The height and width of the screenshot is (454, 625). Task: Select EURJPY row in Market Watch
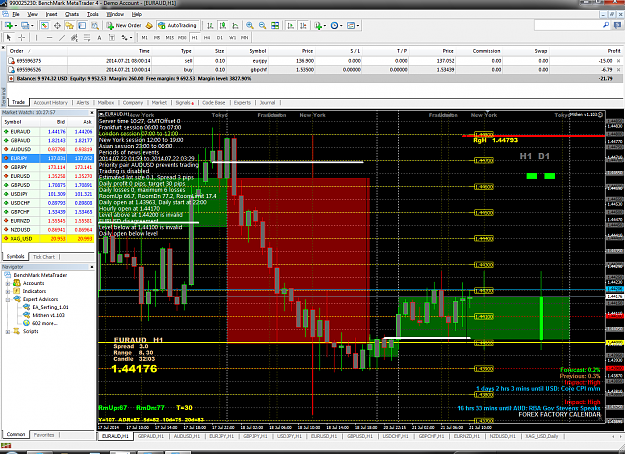pyautogui.click(x=48, y=158)
